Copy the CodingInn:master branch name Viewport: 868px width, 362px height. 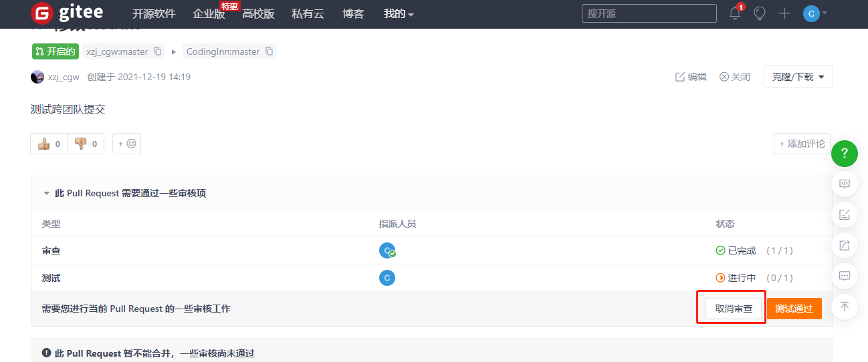coord(269,51)
